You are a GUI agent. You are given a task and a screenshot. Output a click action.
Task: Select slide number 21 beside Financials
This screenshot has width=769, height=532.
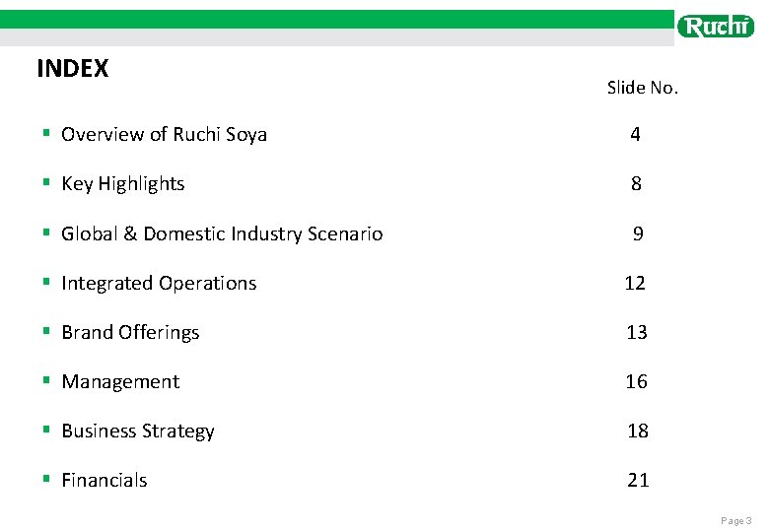pyautogui.click(x=638, y=481)
